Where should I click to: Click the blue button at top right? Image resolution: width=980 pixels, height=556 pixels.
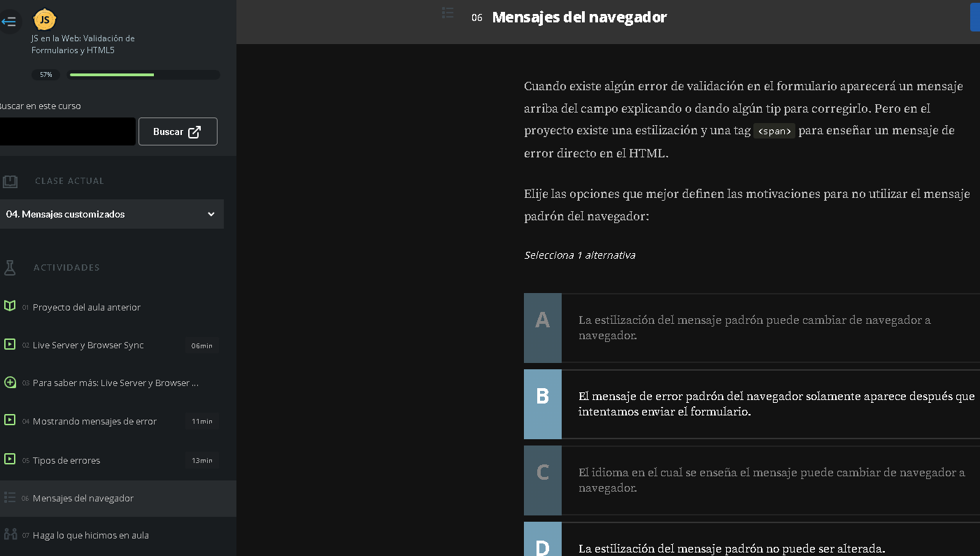click(975, 17)
